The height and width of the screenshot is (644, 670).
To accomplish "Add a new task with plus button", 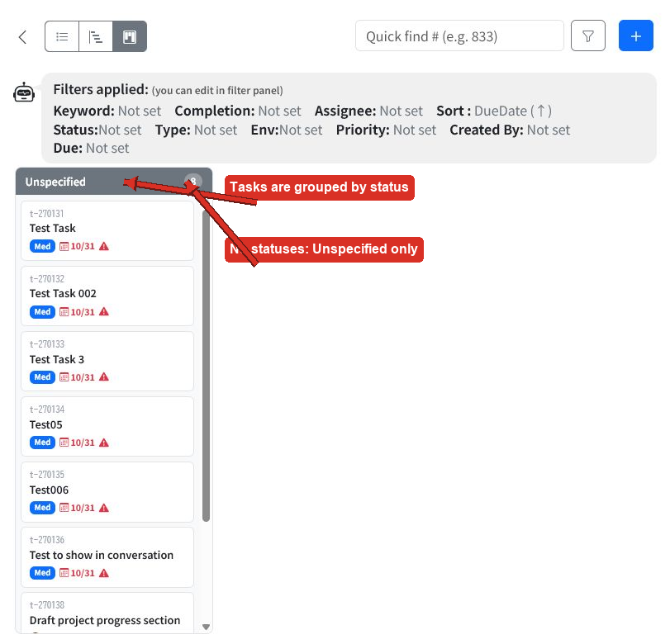I will 636,36.
